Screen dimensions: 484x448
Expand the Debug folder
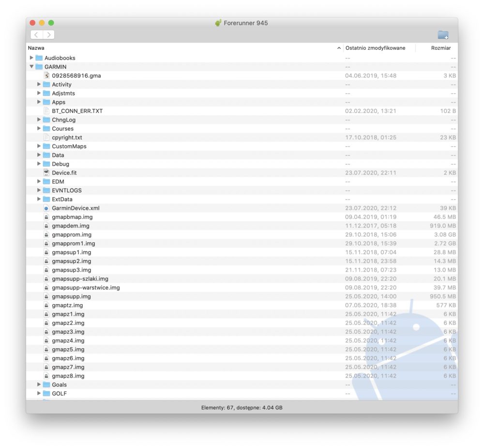pos(39,163)
